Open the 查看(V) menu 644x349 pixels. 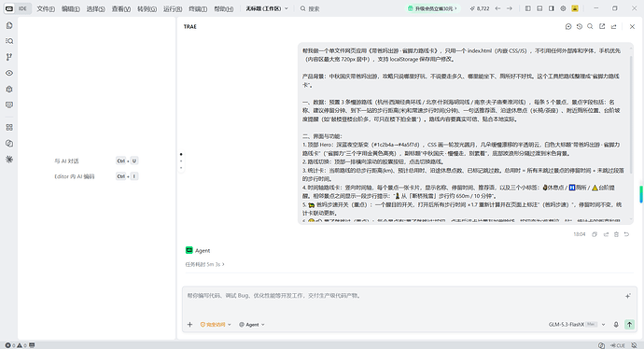121,8
